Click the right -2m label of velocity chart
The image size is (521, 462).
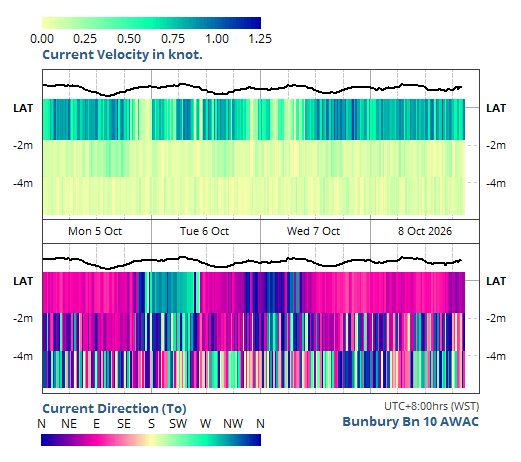coord(496,145)
